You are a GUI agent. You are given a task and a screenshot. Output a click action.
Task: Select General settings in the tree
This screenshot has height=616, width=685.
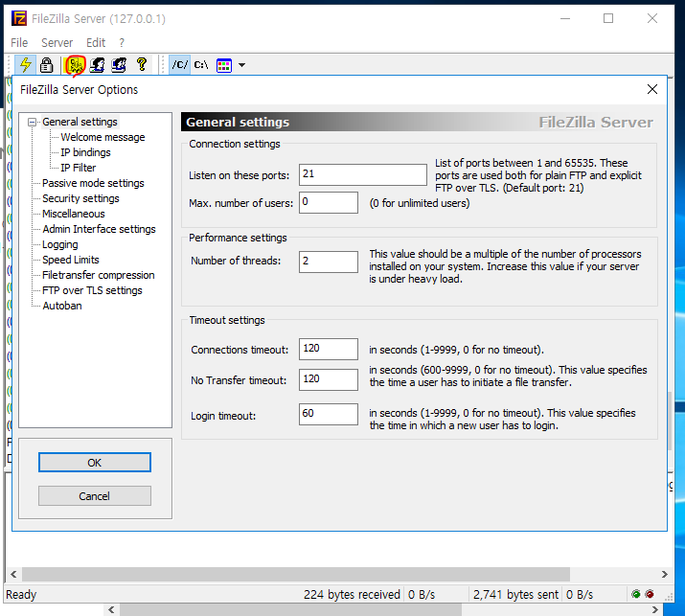point(80,122)
